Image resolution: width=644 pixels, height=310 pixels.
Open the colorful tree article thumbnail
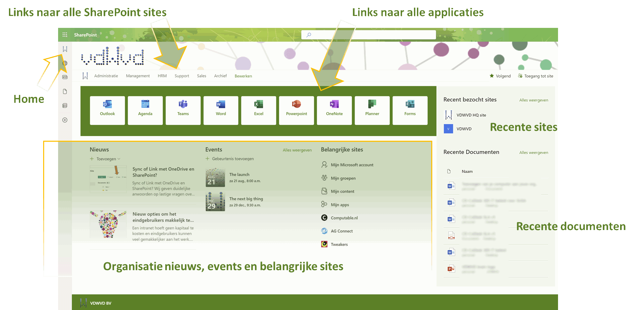pyautogui.click(x=108, y=224)
